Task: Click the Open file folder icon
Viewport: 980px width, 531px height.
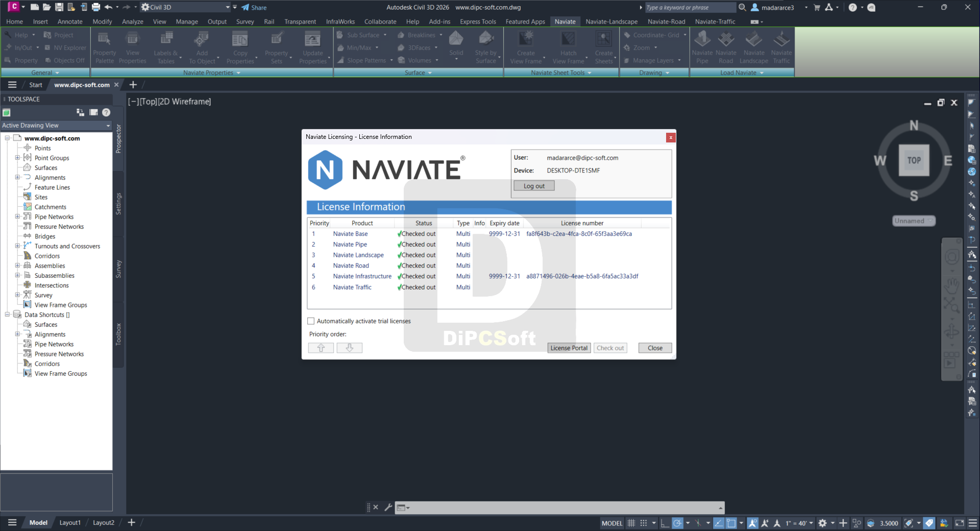Action: click(46, 7)
